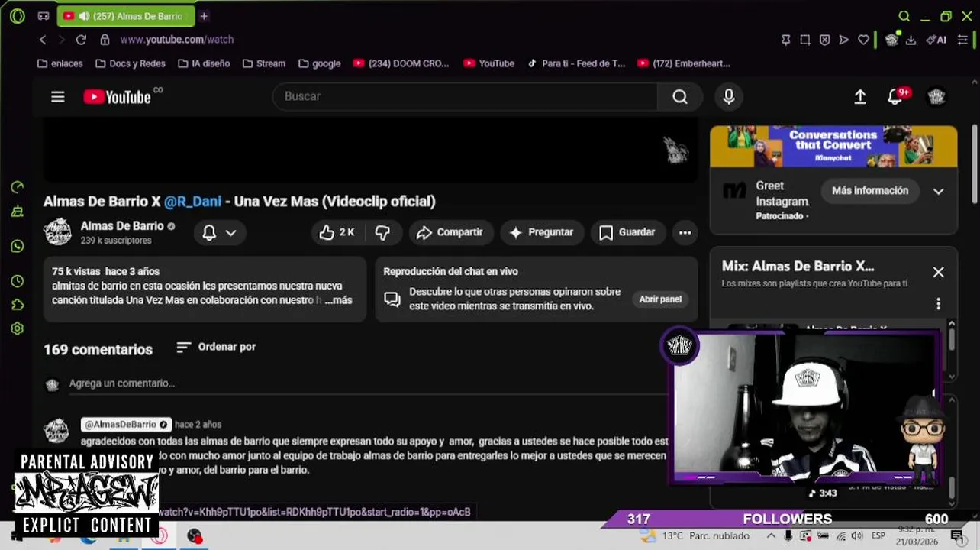Image resolution: width=980 pixels, height=550 pixels.
Task: Open Ordenar por sort menu
Action: (216, 347)
